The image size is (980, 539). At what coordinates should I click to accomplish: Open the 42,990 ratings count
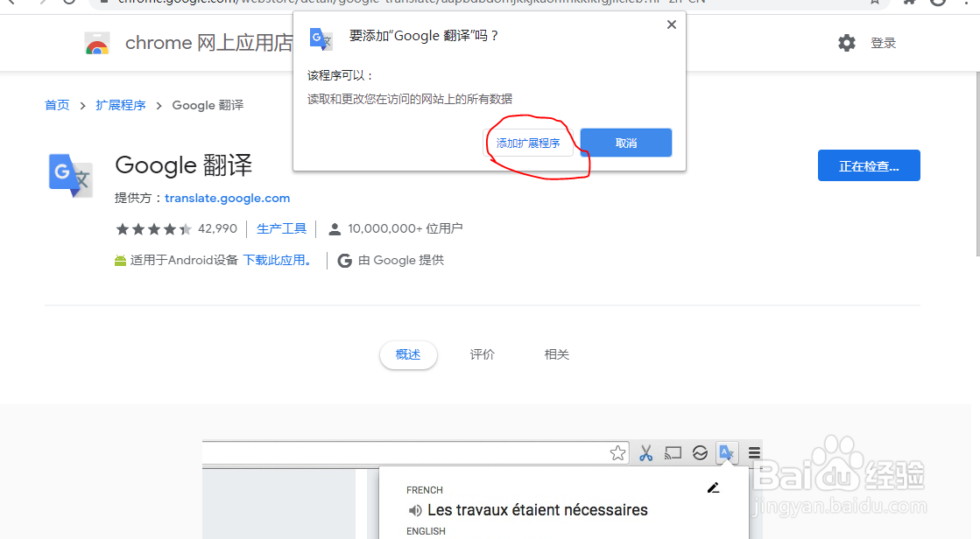(217, 228)
